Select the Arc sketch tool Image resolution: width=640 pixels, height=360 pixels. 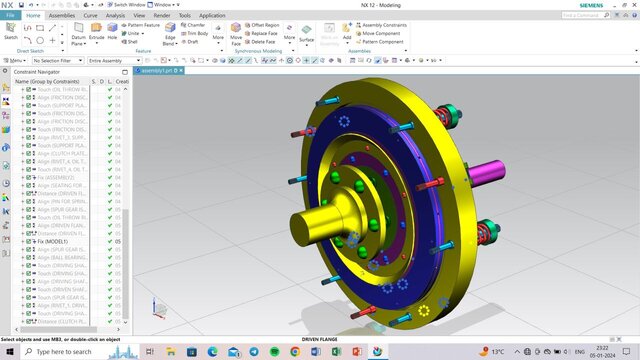tap(27, 40)
